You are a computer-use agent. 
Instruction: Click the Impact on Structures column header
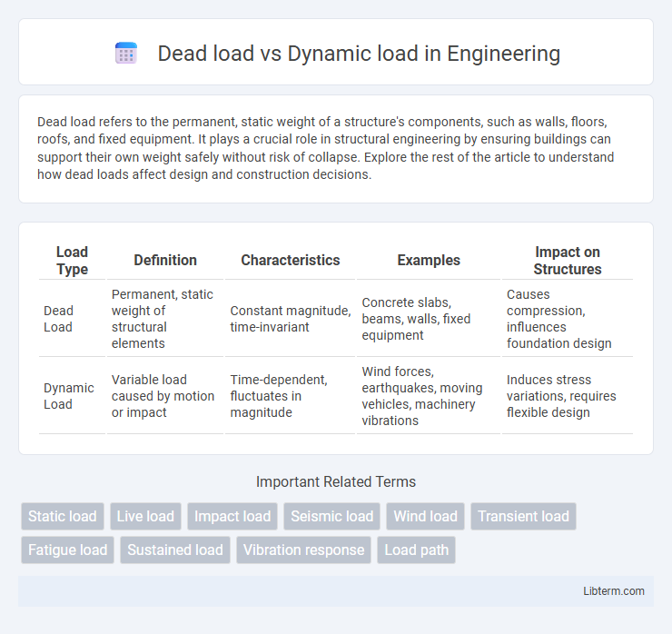pos(568,260)
